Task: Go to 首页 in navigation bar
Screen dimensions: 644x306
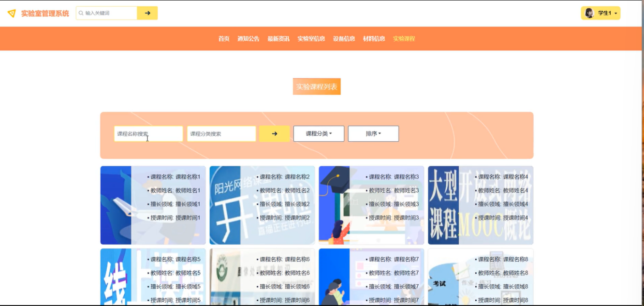Action: click(x=224, y=39)
